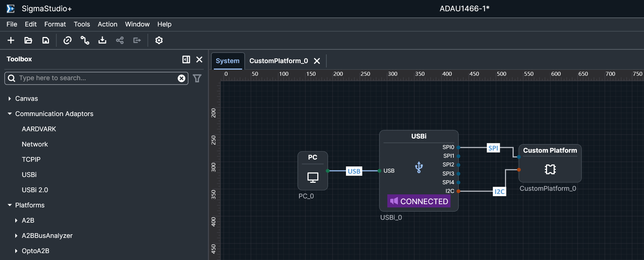Close the Toolbox panel
644x260 pixels.
point(199,59)
